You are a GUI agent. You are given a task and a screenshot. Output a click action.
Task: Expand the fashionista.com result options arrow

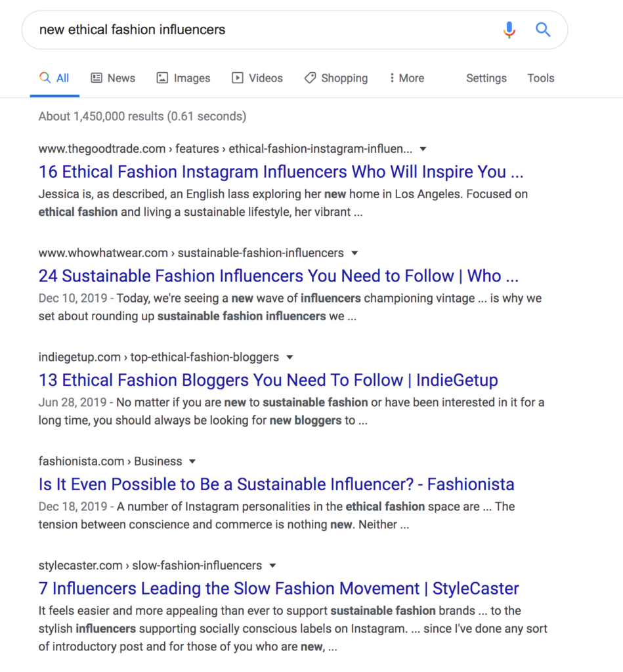click(191, 461)
